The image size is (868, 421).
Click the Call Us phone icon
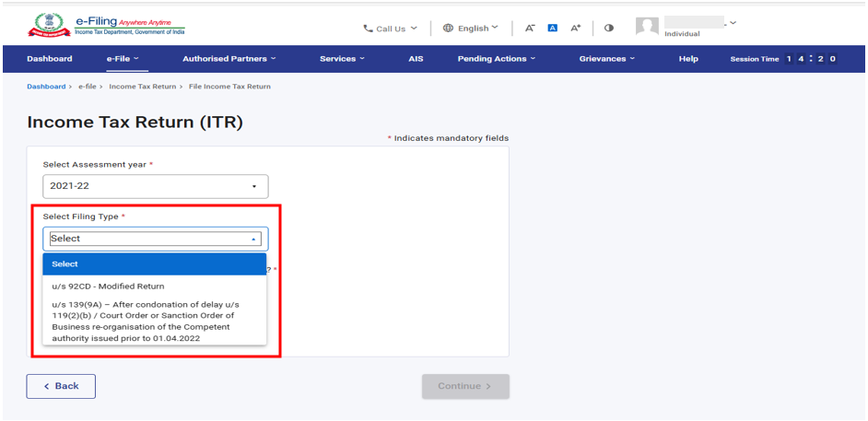click(x=369, y=29)
